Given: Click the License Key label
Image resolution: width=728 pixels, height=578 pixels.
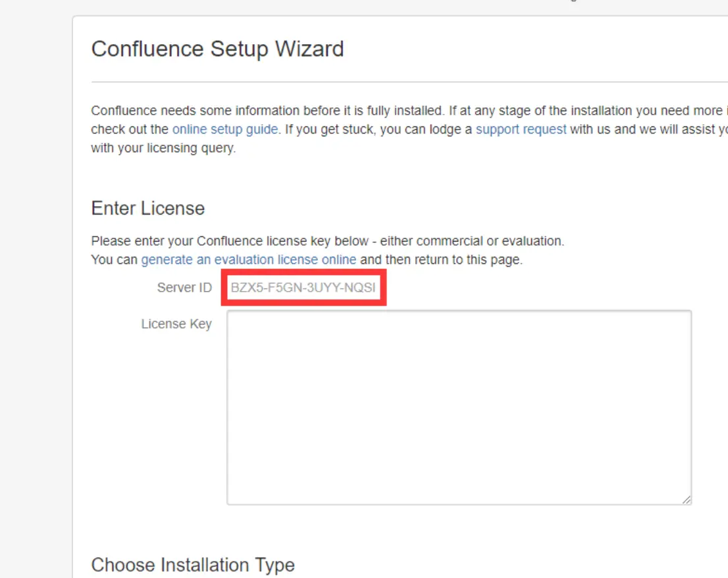Looking at the screenshot, I should point(176,324).
